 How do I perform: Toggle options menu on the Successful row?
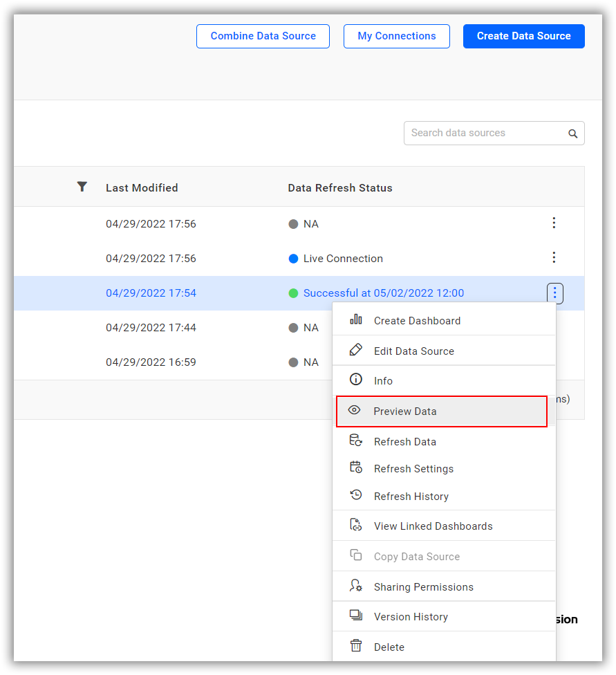click(555, 293)
